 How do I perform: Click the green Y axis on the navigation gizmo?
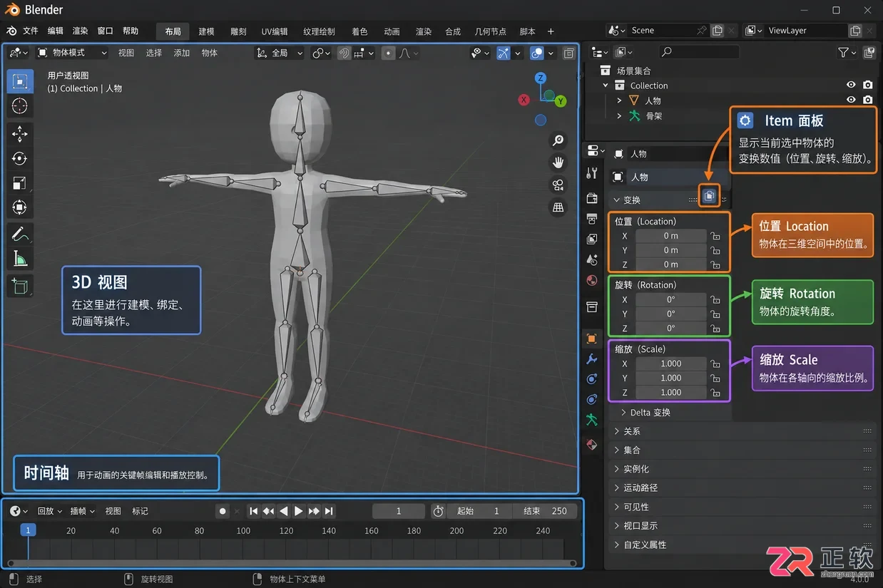561,101
